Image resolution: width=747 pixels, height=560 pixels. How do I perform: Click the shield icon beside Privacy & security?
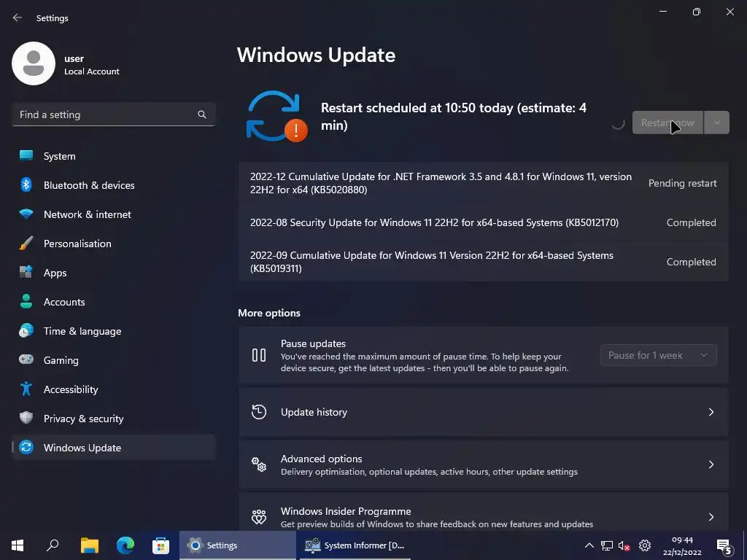tap(26, 418)
